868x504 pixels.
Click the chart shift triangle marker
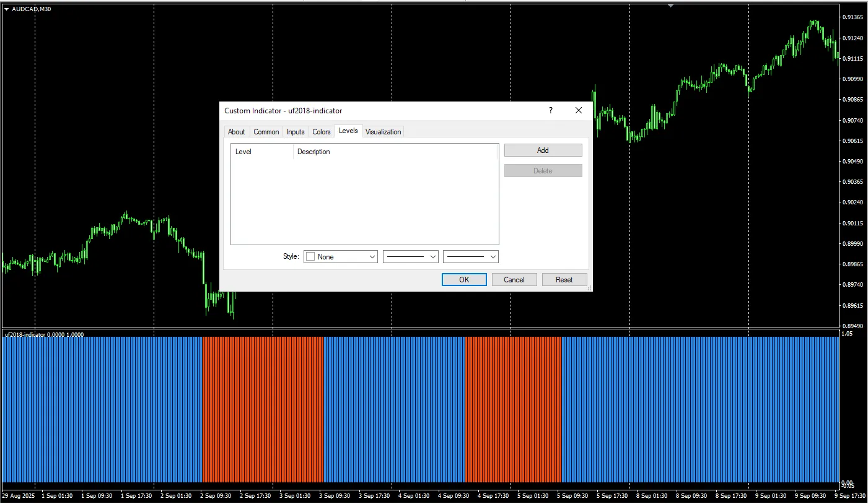670,5
